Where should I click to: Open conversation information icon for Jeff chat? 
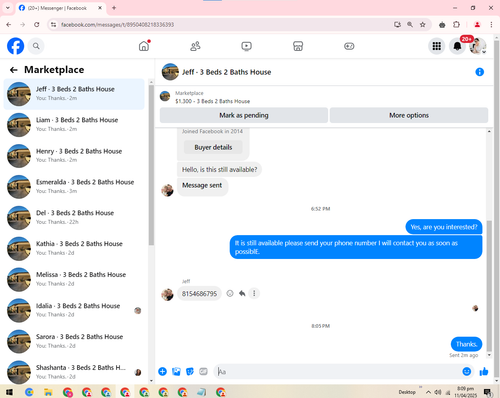pos(479,72)
